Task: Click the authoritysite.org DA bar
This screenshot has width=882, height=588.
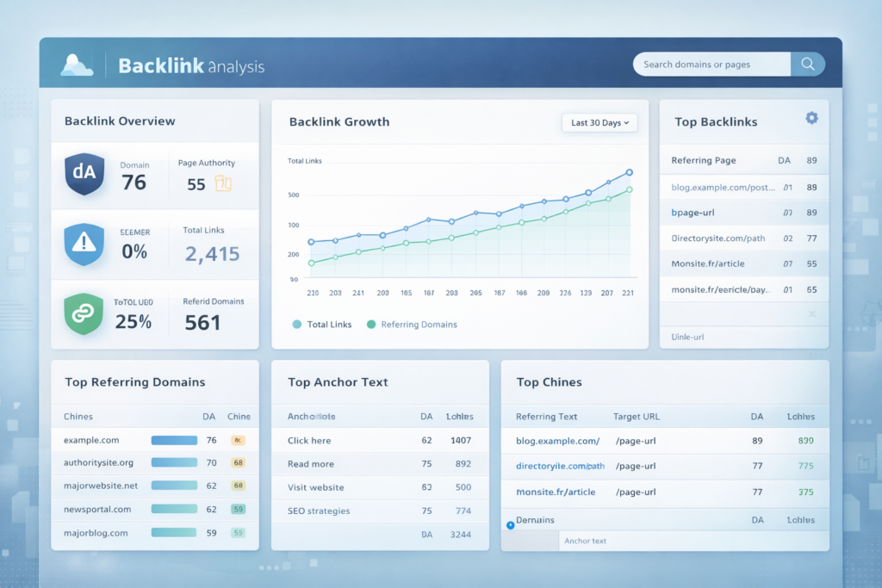Action: (x=175, y=462)
